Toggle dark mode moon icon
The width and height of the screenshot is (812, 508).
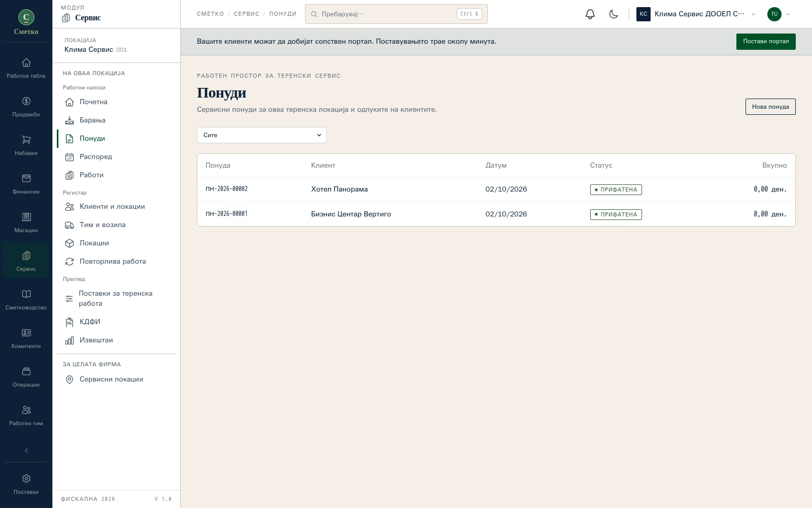click(x=614, y=14)
